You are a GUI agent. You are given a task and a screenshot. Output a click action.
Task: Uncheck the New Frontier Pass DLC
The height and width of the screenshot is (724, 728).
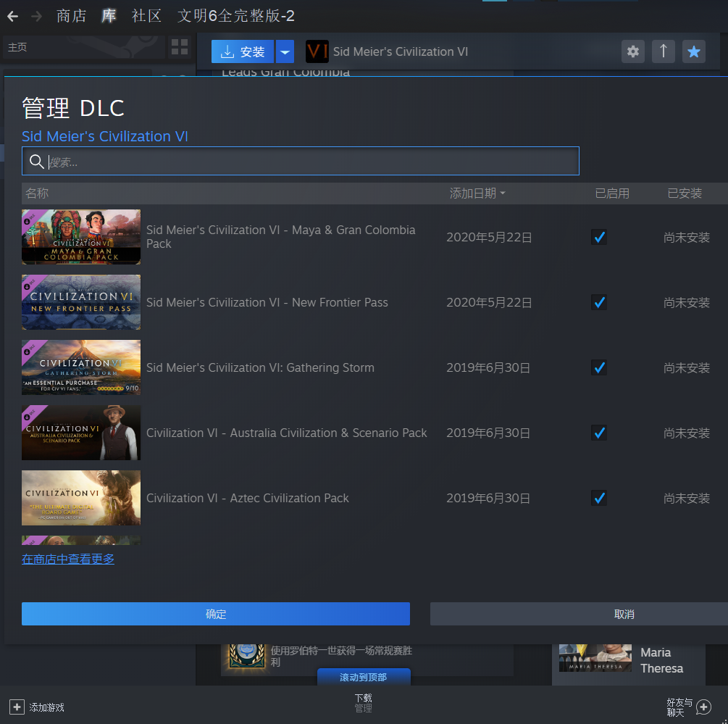pos(599,302)
